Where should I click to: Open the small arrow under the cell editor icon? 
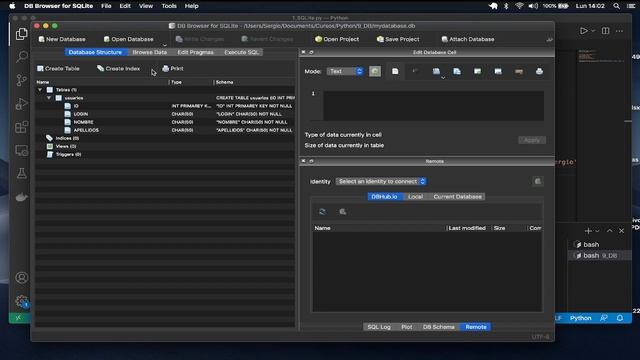click(443, 78)
